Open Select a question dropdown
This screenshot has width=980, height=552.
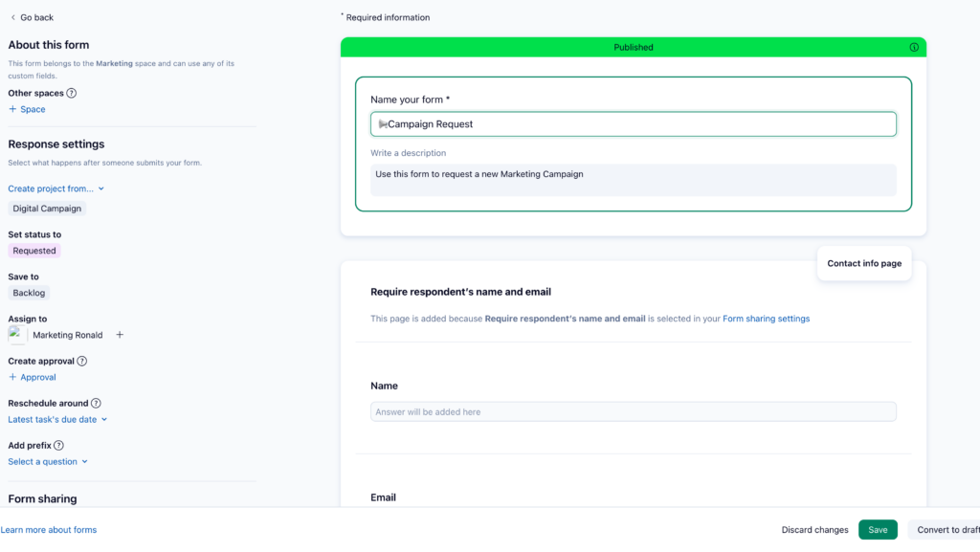click(x=48, y=462)
